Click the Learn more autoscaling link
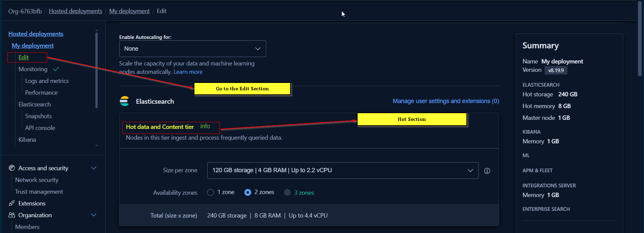 point(188,72)
